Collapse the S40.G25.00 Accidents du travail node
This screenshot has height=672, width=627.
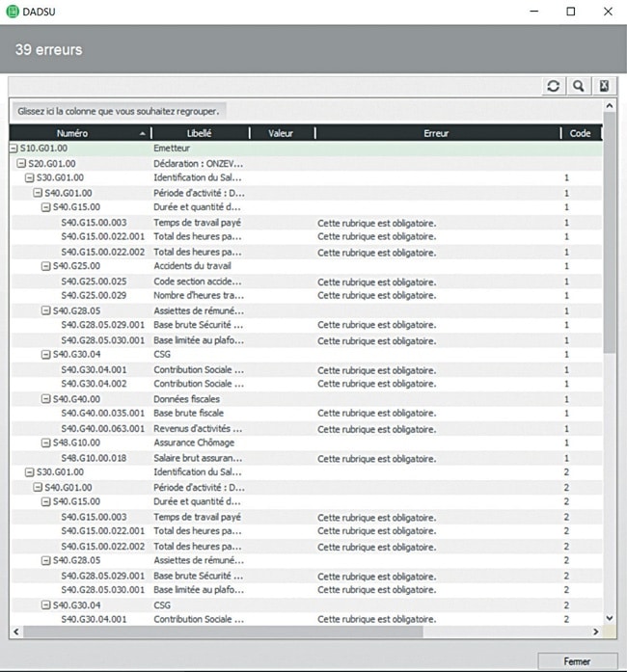tap(46, 266)
